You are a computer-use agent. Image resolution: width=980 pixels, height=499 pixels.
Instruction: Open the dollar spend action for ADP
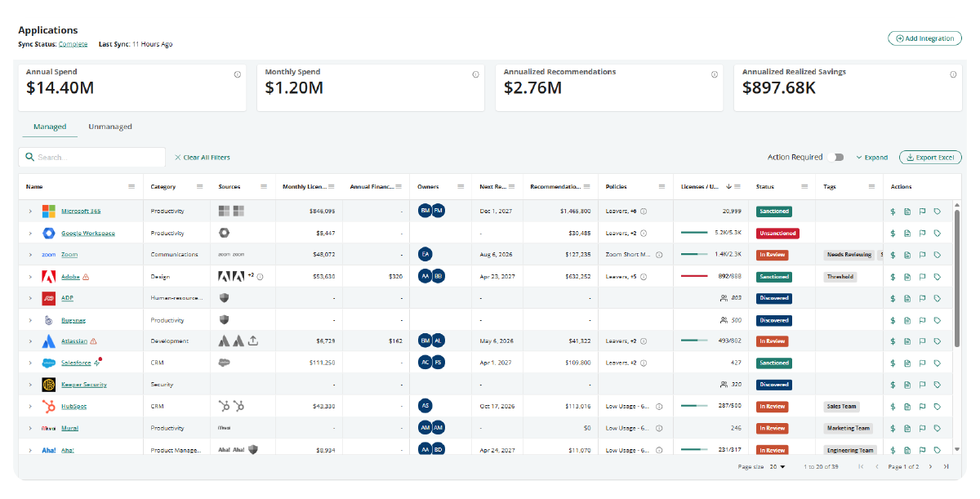point(893,298)
